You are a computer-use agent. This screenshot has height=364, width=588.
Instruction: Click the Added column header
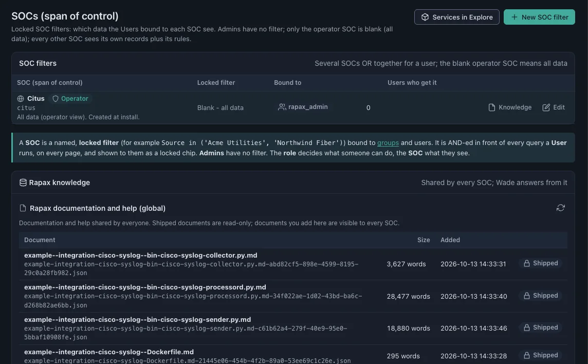click(450, 240)
